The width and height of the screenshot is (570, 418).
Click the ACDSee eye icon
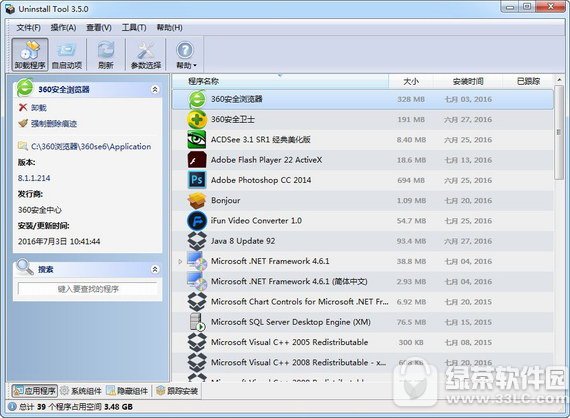(197, 140)
